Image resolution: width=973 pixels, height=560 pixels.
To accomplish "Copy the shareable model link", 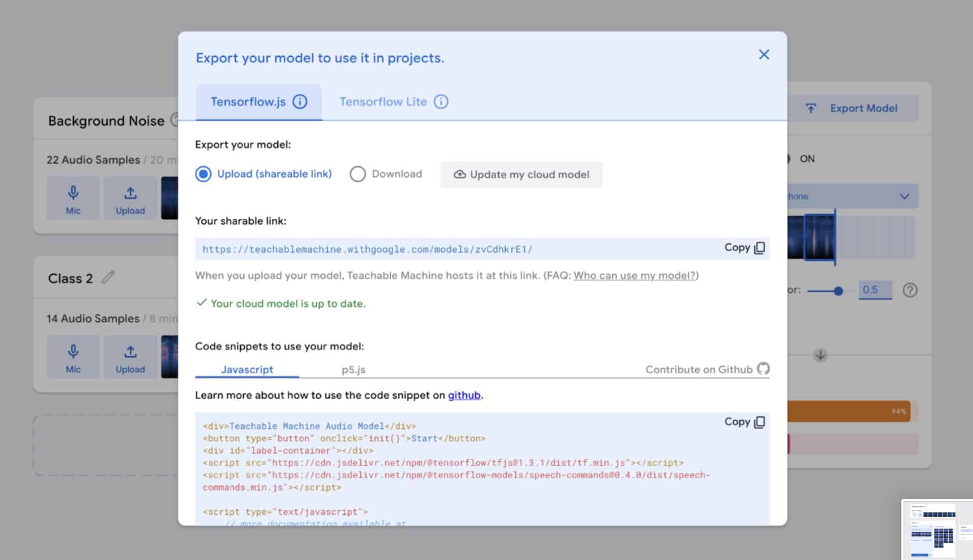I will click(x=744, y=248).
